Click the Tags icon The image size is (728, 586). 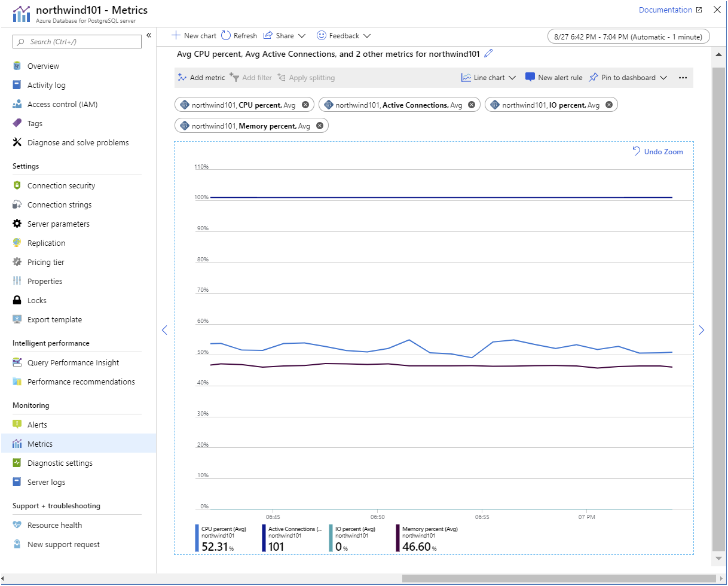[x=17, y=123]
